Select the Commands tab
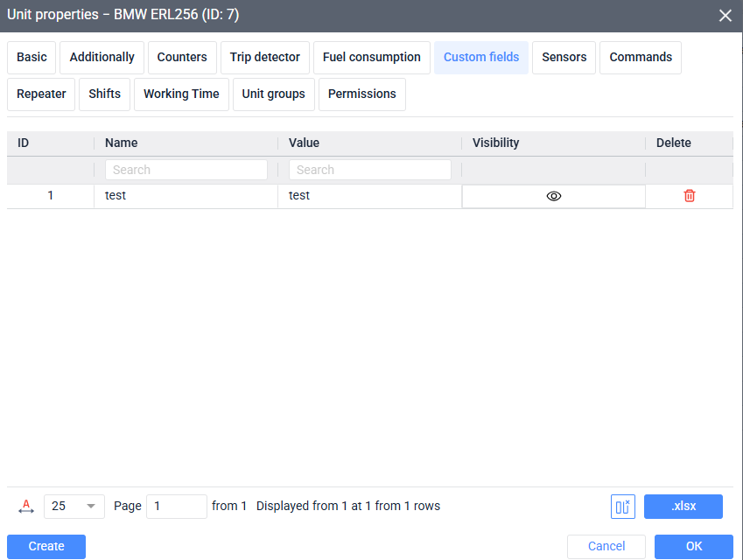743x560 pixels. 640,58
